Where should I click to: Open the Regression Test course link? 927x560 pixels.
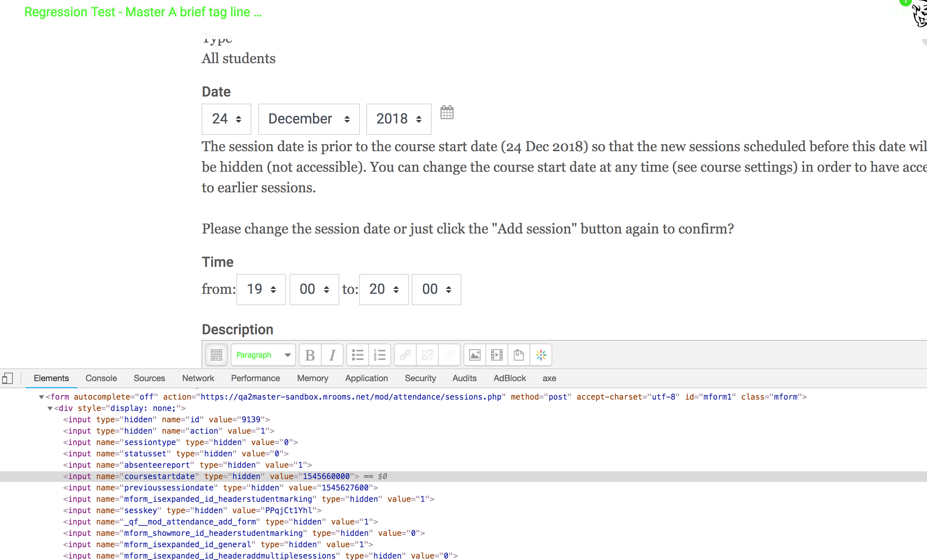click(x=143, y=12)
